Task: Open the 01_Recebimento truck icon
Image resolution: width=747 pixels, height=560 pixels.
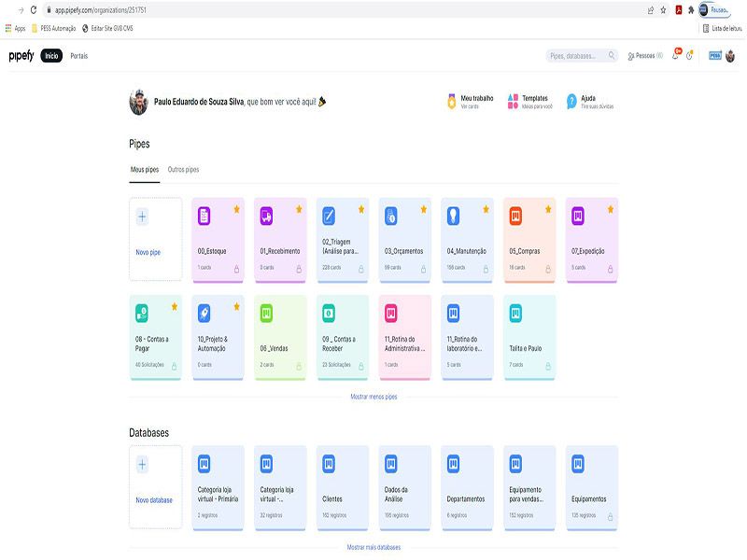Action: click(x=266, y=216)
